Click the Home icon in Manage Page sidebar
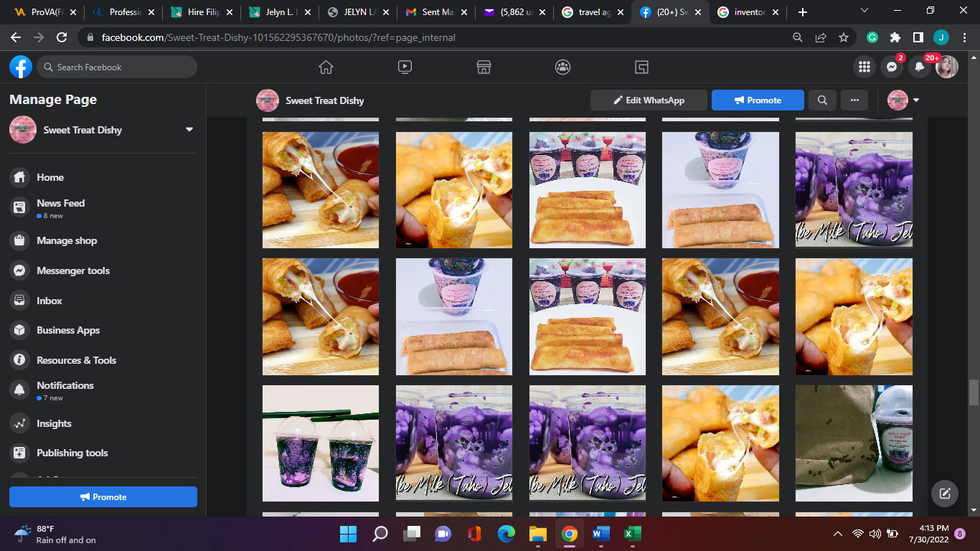The image size is (980, 551). [x=20, y=177]
